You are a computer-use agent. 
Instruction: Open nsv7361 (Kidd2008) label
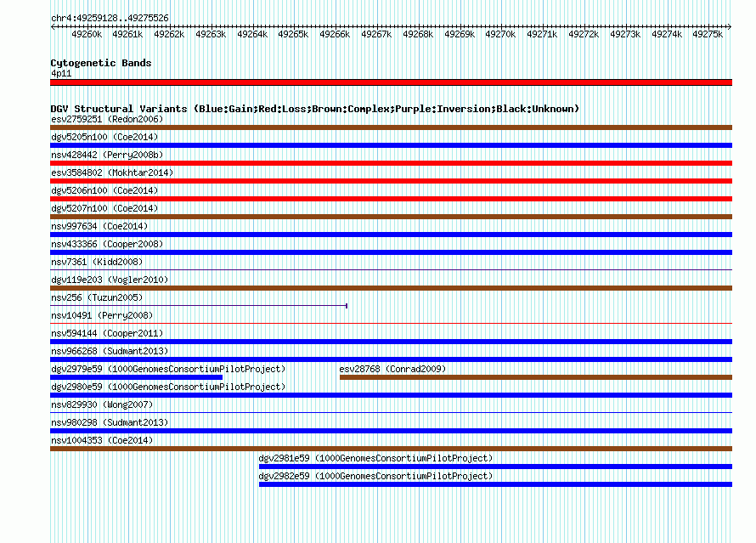(97, 262)
